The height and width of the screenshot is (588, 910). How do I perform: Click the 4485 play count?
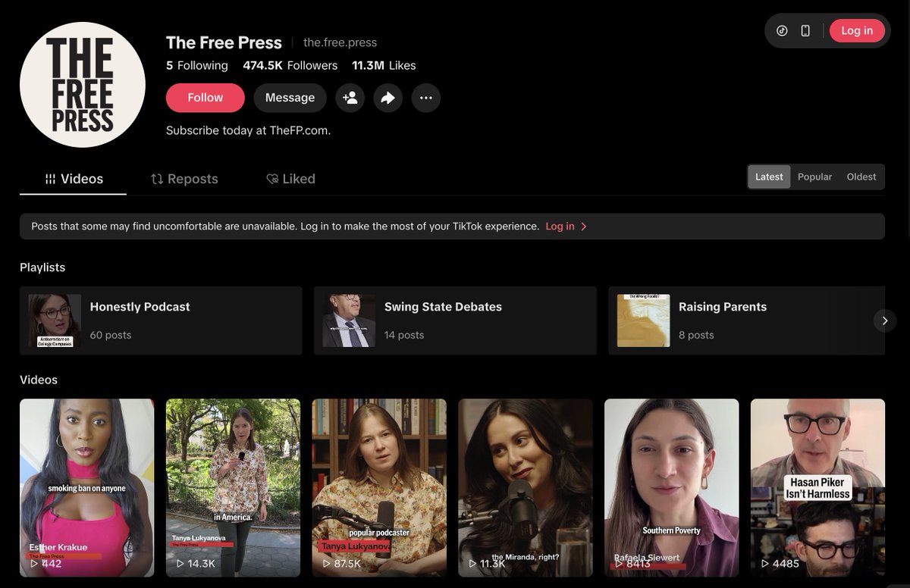(780, 564)
